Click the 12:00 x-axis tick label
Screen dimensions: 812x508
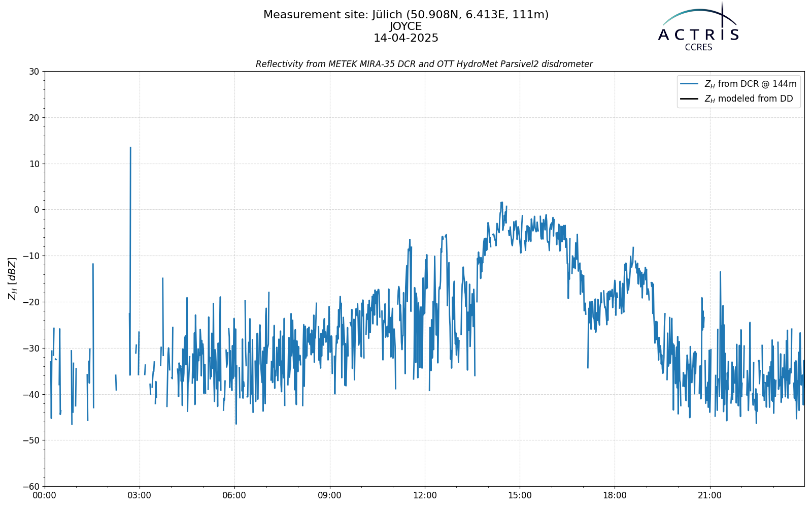[425, 495]
